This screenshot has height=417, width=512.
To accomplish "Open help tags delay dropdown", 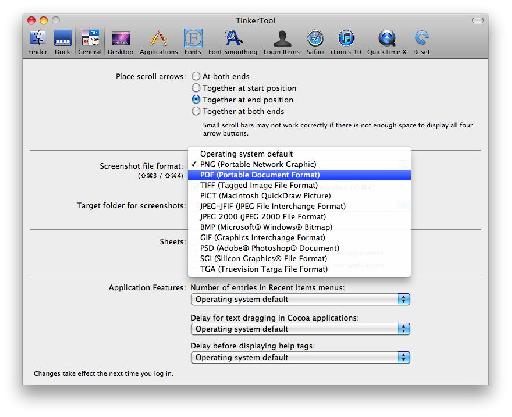I will pyautogui.click(x=300, y=358).
